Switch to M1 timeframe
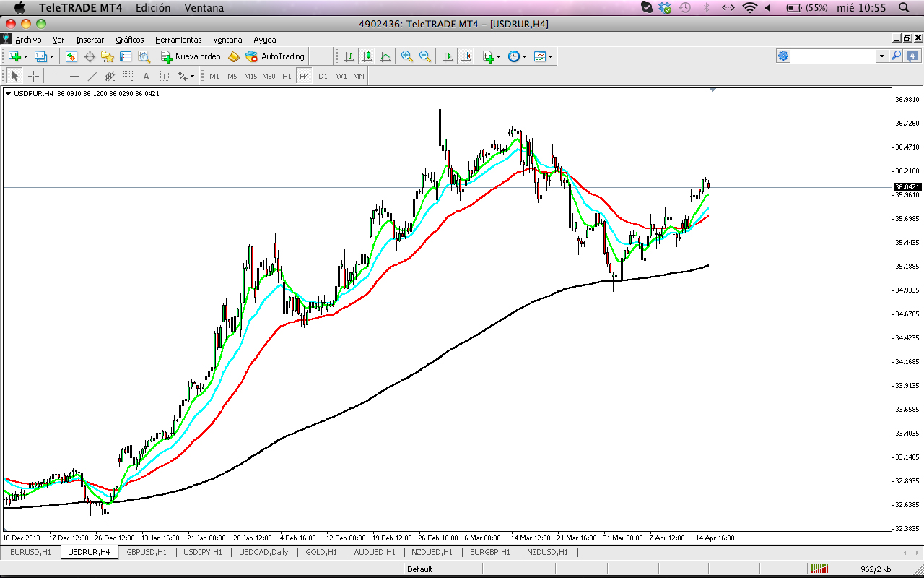The width and height of the screenshot is (924, 578). (x=214, y=76)
